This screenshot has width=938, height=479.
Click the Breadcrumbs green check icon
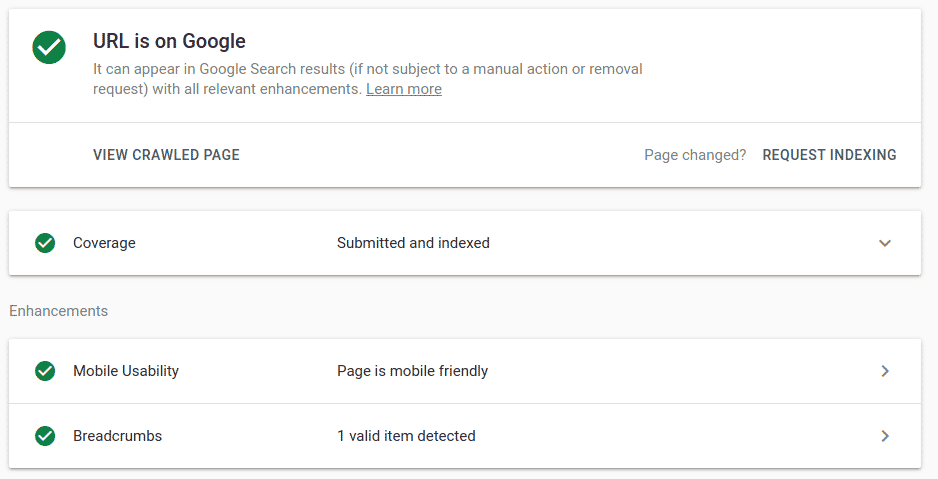click(45, 436)
